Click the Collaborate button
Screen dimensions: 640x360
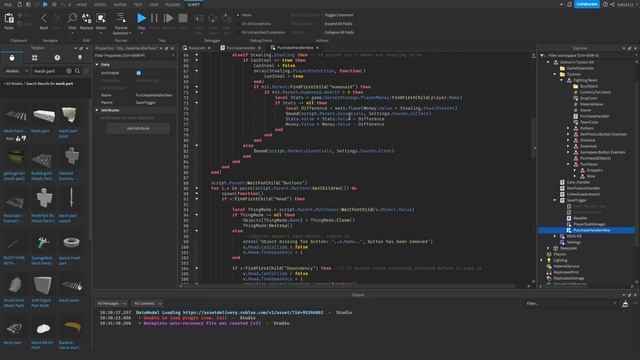[x=587, y=4]
